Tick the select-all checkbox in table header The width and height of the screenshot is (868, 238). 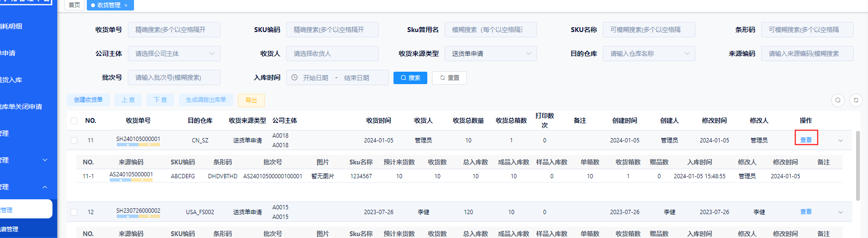[x=74, y=121]
